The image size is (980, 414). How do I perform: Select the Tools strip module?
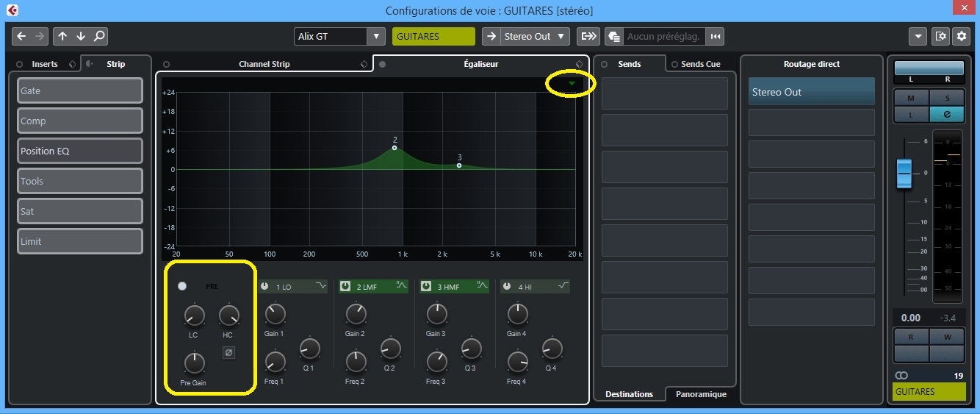80,181
